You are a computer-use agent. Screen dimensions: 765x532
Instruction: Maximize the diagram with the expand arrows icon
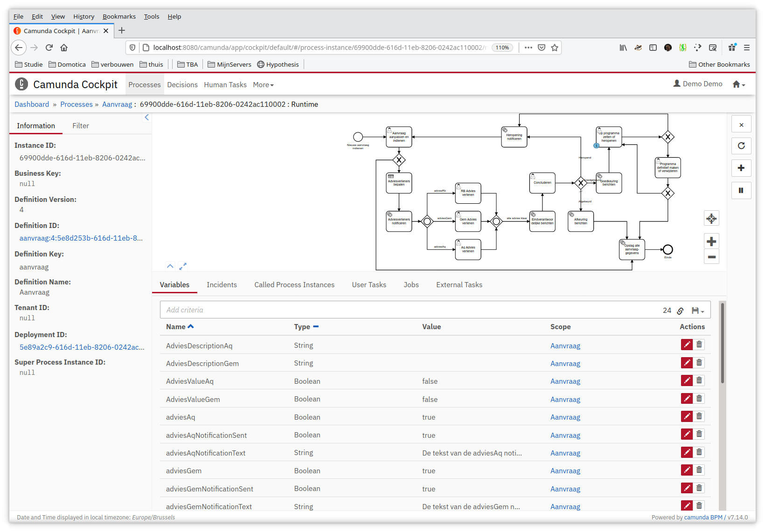[183, 266]
